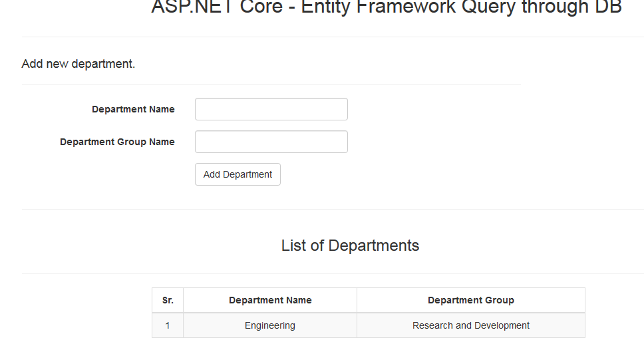Click the divider line under the page title
Screen dimensions: 644x338
(333, 37)
